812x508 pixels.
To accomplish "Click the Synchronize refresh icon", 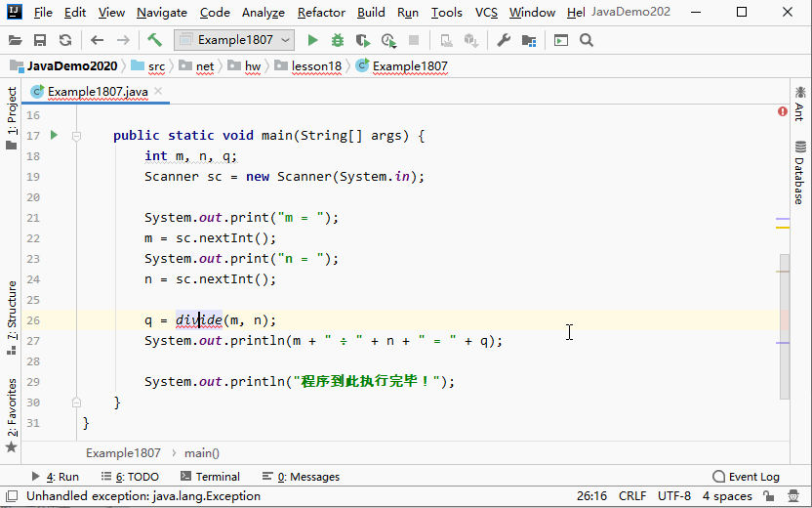I will pyautogui.click(x=65, y=40).
